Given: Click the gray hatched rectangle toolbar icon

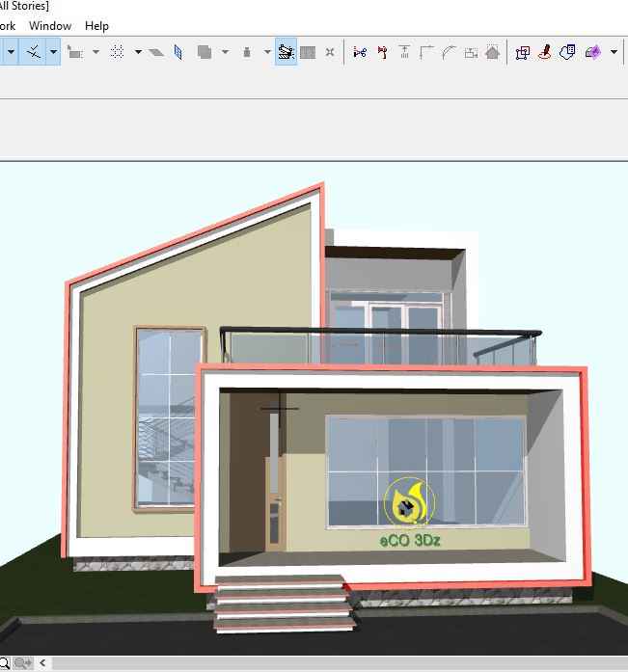Looking at the screenshot, I should tap(308, 52).
